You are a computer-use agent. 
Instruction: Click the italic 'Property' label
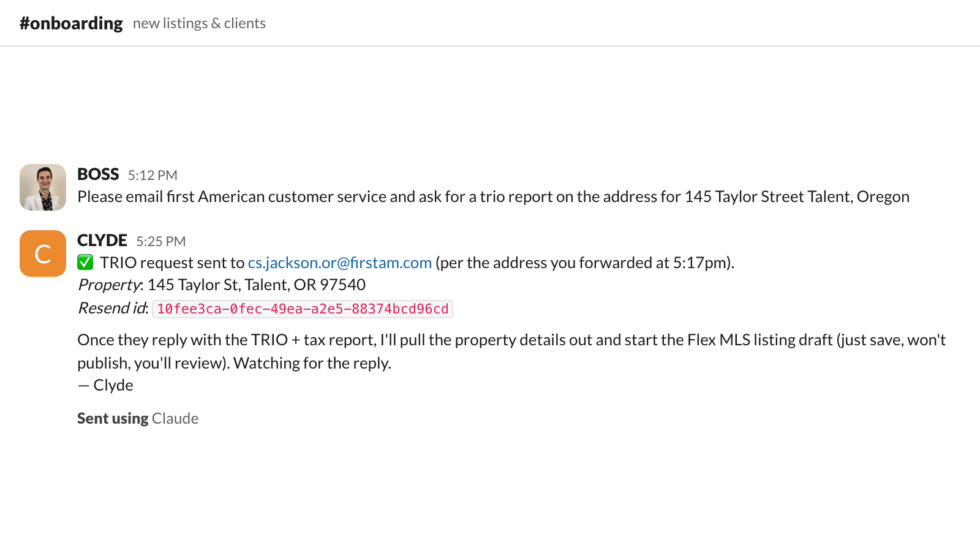point(110,285)
